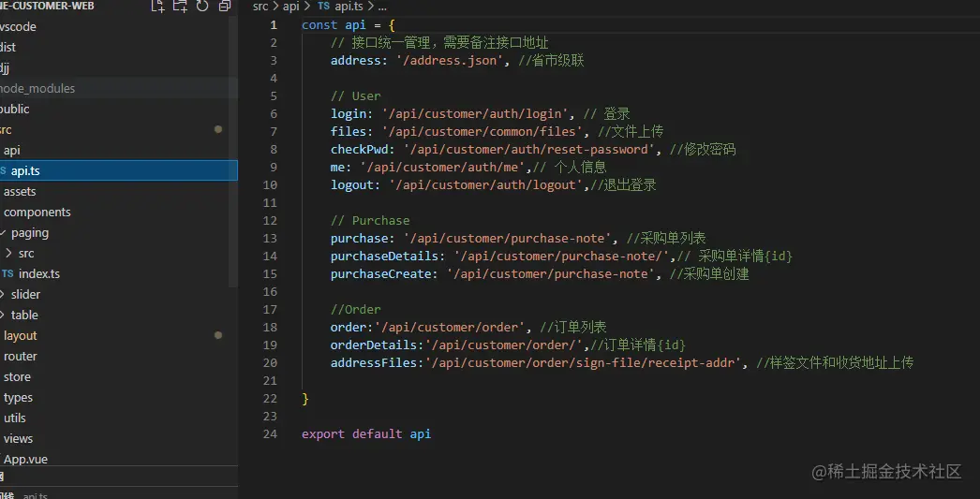Click the '/address.json' string

(450, 61)
